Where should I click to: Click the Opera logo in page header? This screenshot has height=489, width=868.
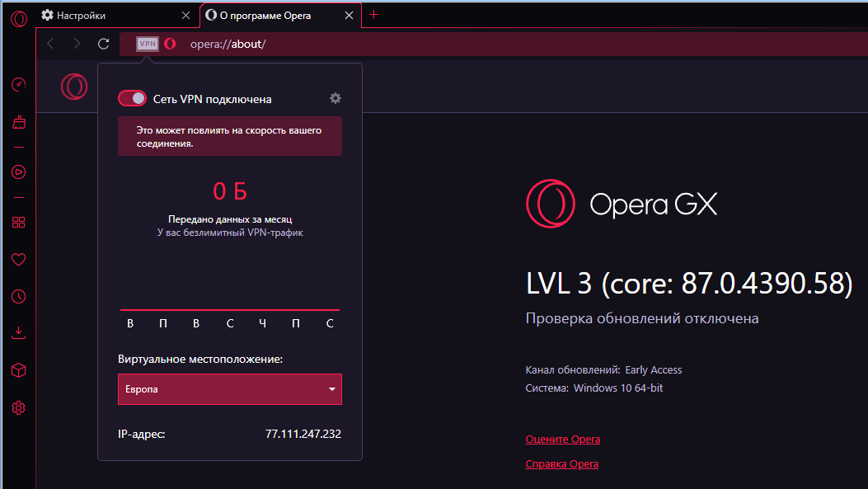74,87
